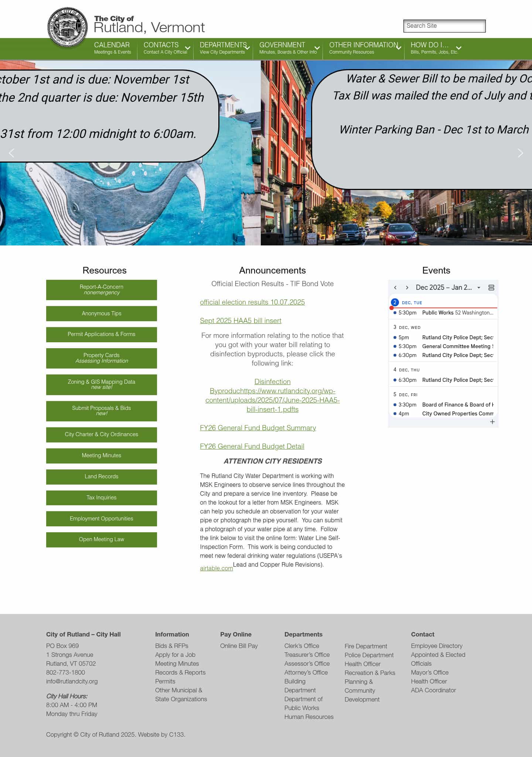
Task: Open How Do I menu item
Action: coord(434,48)
